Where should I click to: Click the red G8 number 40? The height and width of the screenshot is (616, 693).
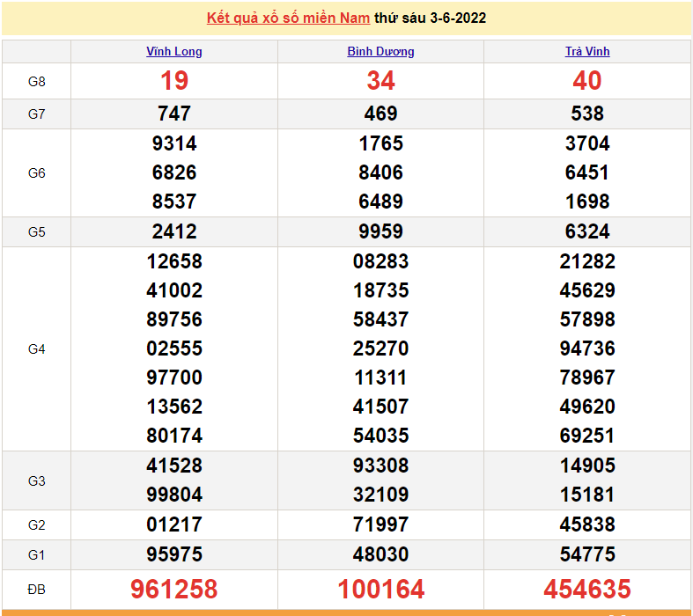(587, 81)
